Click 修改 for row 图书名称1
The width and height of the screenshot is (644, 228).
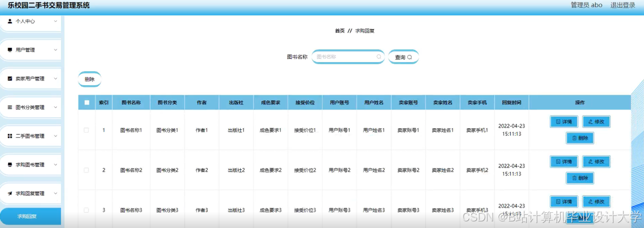point(596,122)
